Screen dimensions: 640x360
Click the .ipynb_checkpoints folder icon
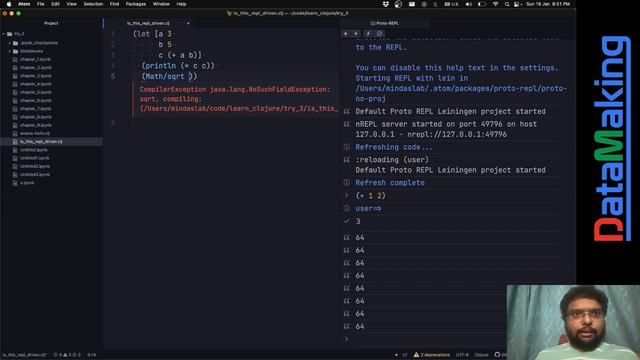[16, 43]
